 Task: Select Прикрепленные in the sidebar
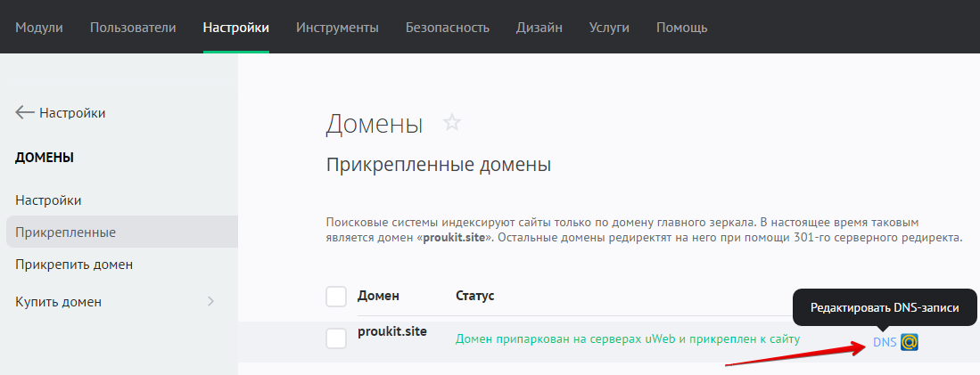click(x=65, y=232)
